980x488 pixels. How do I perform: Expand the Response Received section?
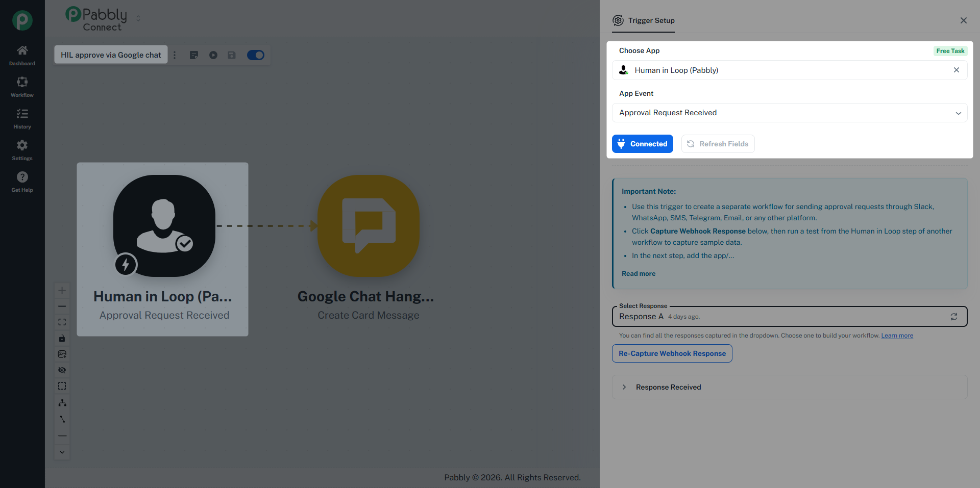click(790, 387)
